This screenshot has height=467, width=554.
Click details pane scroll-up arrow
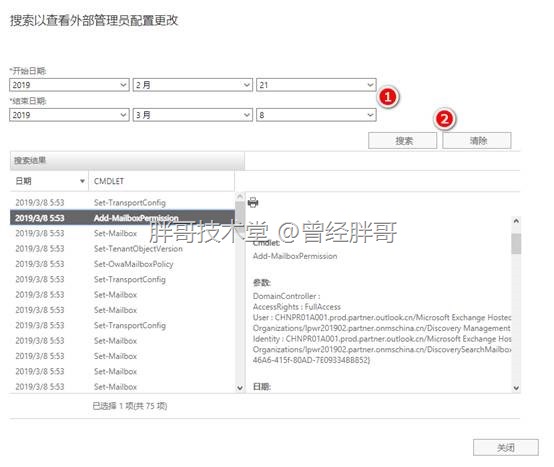click(516, 221)
